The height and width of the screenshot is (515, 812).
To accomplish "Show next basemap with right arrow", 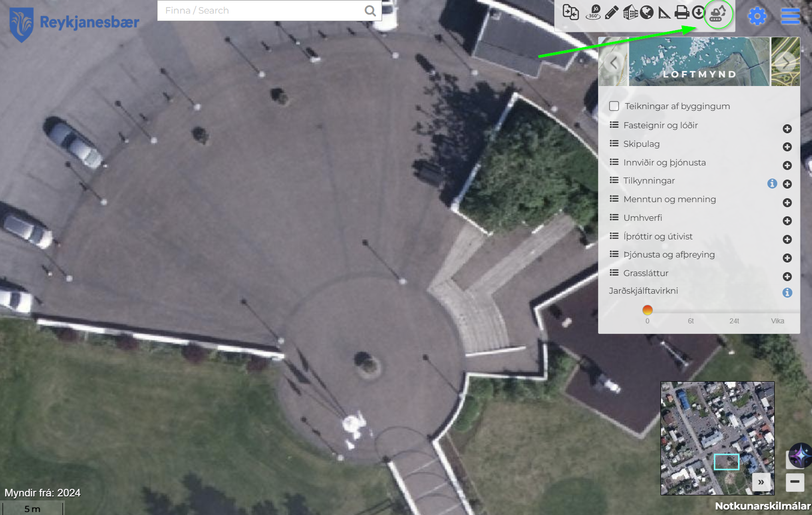I will point(785,63).
